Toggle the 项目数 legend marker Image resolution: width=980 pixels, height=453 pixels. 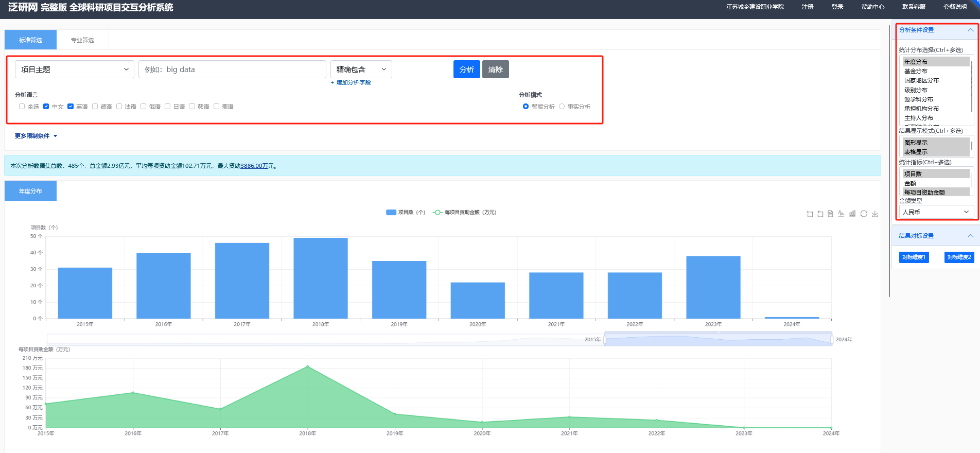tap(391, 212)
